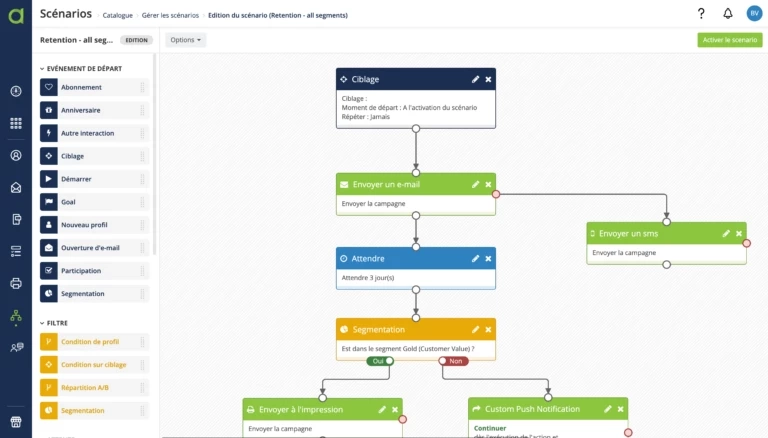The image size is (768, 438).
Task: Select the Anniversaire event in the panel
Action: [x=81, y=110]
